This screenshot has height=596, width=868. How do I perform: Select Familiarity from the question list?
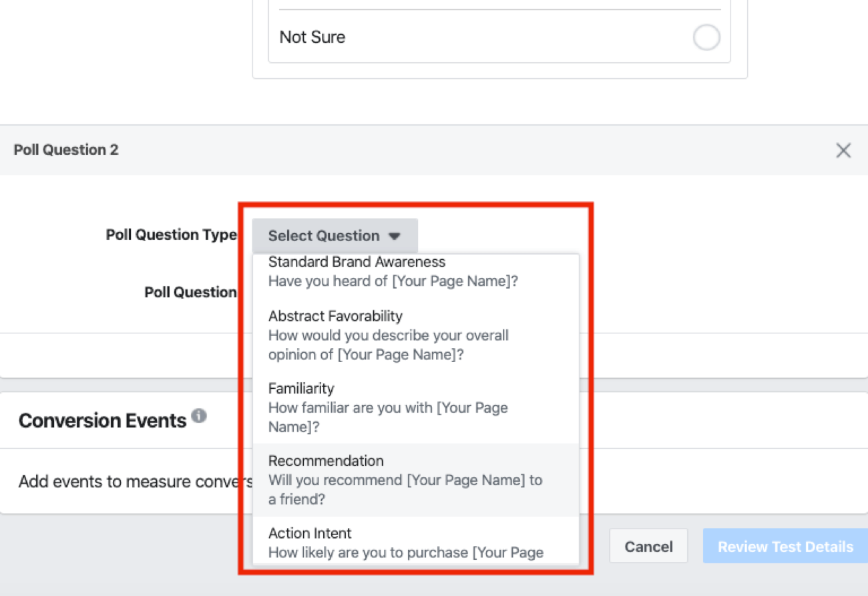point(301,389)
